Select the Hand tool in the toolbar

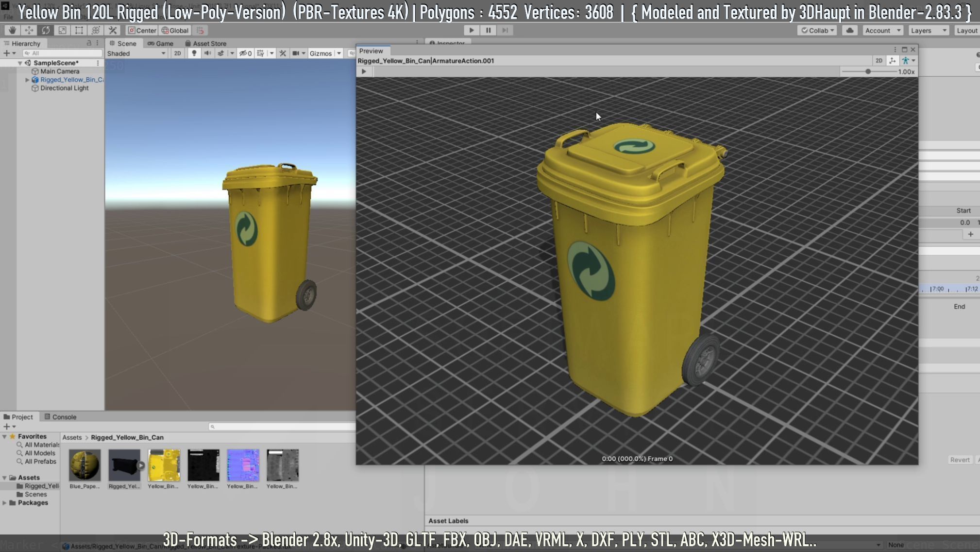tap(12, 30)
